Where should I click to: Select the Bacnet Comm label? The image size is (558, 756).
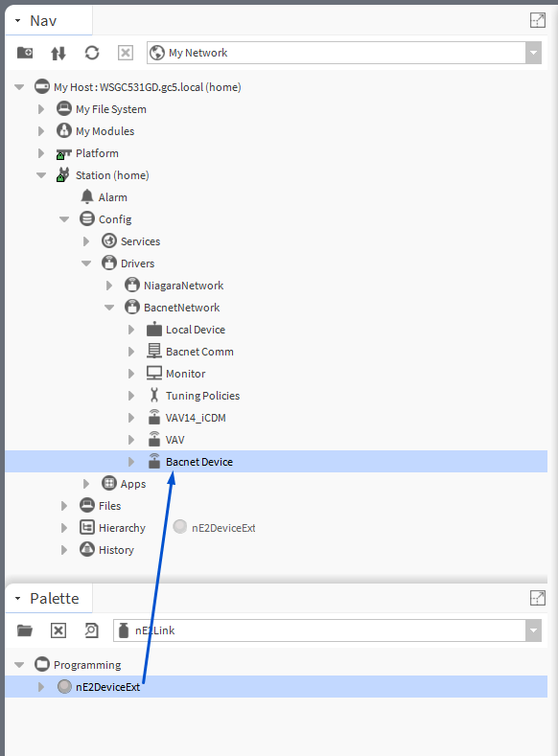(x=199, y=352)
